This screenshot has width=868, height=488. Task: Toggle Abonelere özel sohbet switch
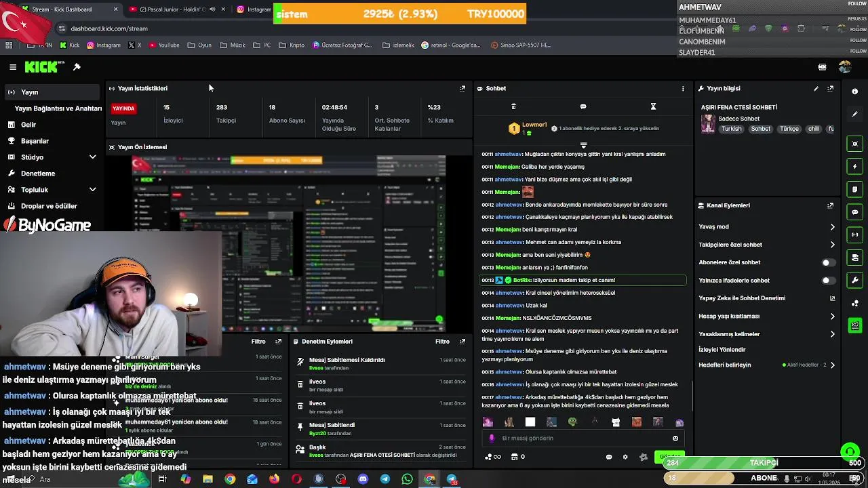tap(828, 262)
